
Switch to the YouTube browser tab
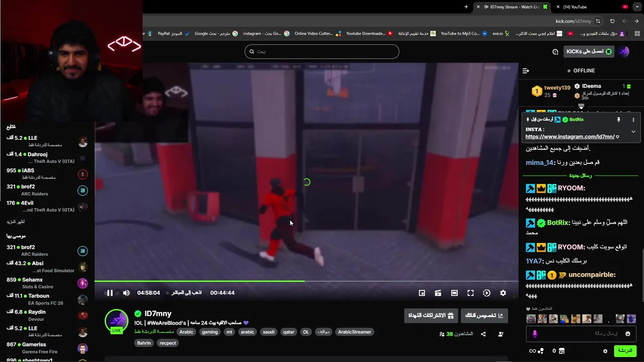(x=591, y=7)
